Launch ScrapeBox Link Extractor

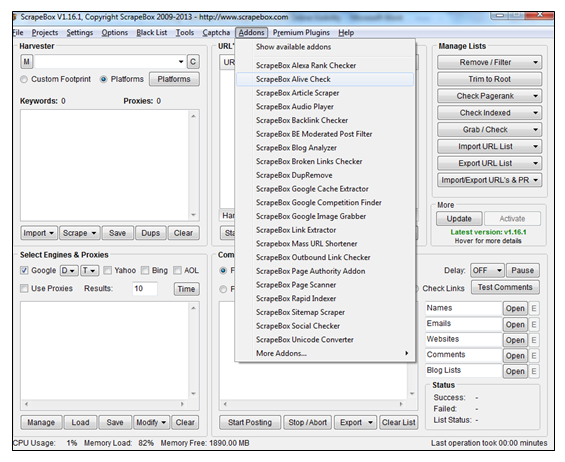click(x=324, y=230)
